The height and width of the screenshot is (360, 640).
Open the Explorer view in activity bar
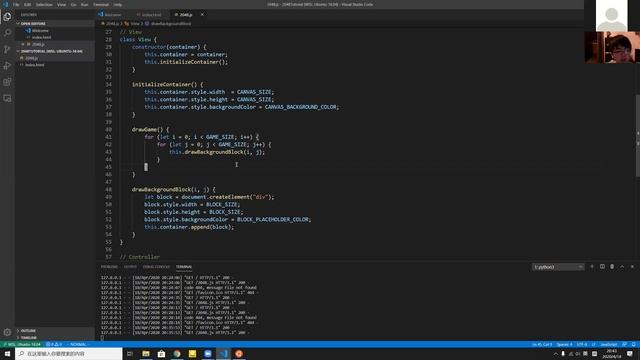(7, 17)
